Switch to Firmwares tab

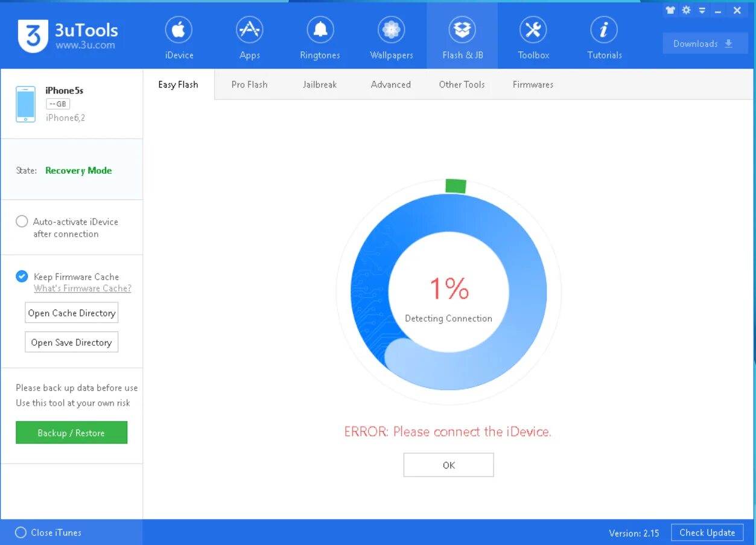click(x=533, y=84)
